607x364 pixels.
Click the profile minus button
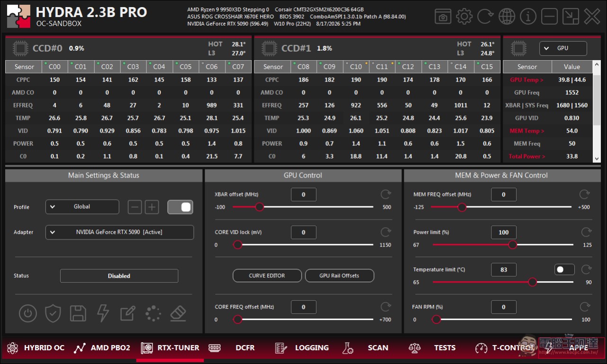pos(135,207)
